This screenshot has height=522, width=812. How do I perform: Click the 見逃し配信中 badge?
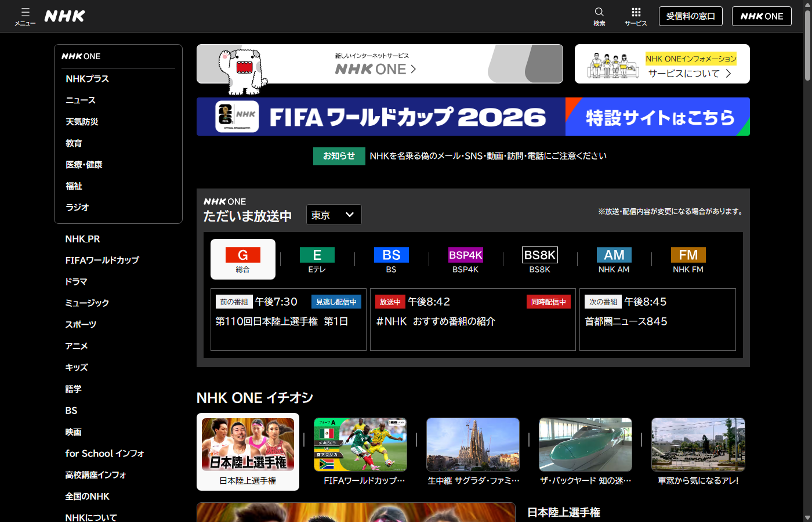tap(336, 302)
